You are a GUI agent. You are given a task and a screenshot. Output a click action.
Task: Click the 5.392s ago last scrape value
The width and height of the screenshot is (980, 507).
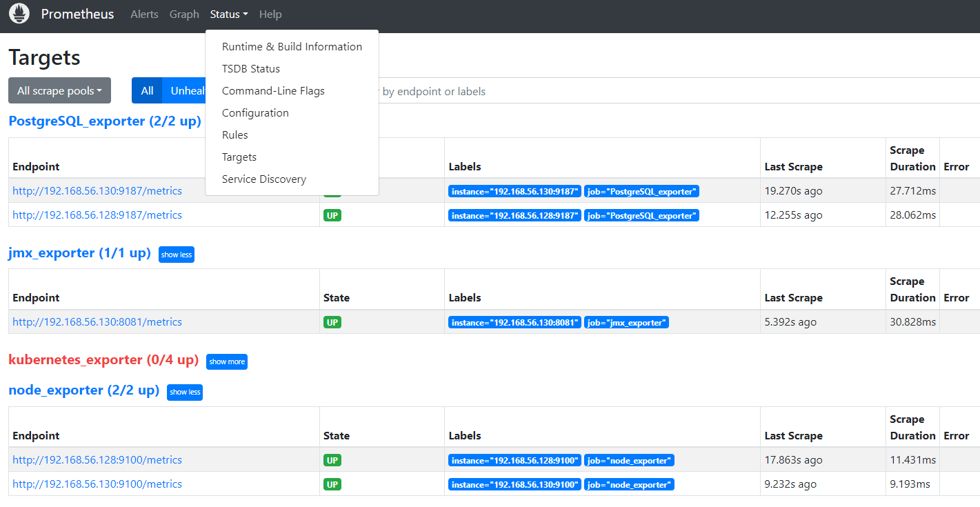tap(790, 322)
